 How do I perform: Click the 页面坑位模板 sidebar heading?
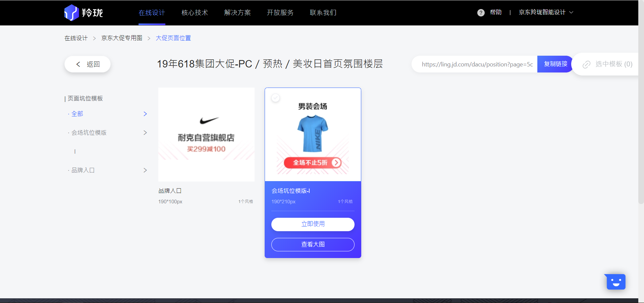point(85,98)
